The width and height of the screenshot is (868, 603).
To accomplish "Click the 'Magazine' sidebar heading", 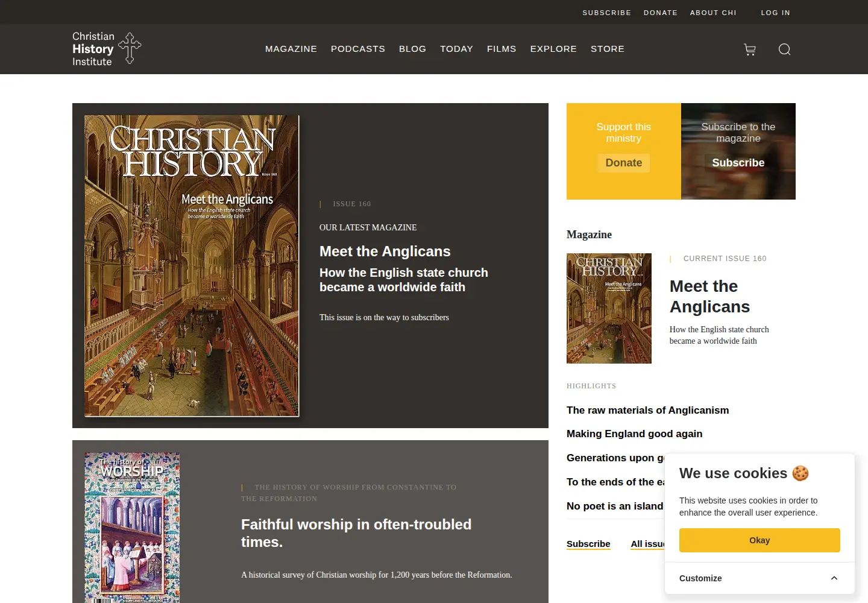I will coord(589,235).
